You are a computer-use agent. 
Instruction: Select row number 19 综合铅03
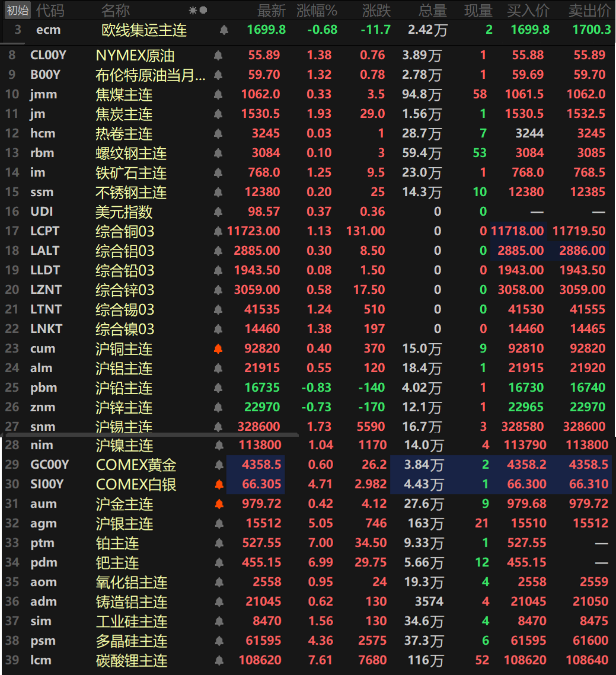(12, 270)
